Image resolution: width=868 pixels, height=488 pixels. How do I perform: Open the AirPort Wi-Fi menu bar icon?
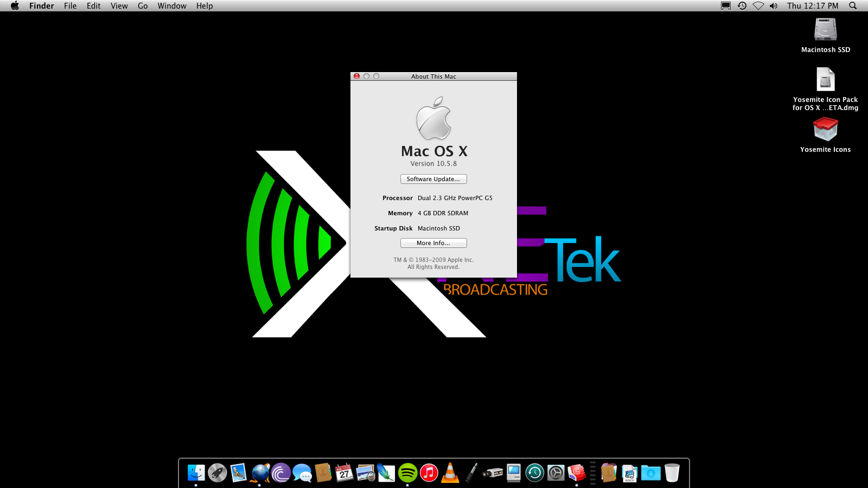758,6
